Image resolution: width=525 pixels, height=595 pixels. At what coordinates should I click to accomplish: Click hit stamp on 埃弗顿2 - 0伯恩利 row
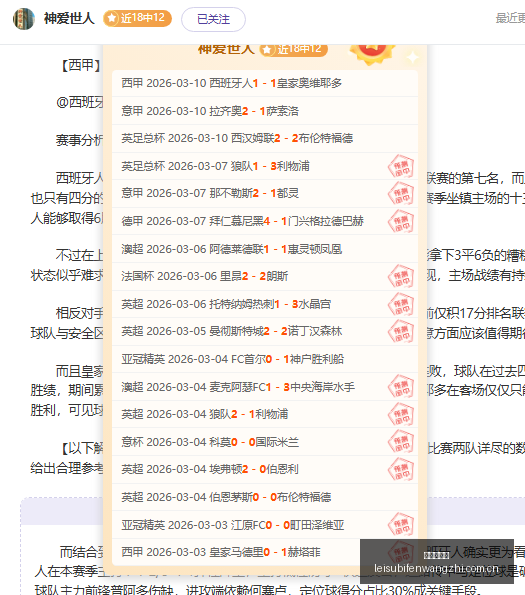pyautogui.click(x=401, y=470)
